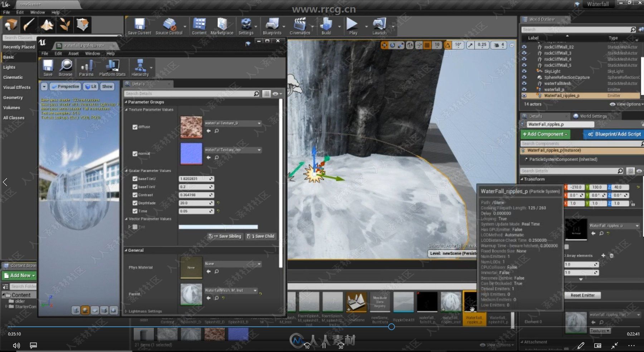
Task: Open Window menu in main editor
Action: tap(38, 12)
